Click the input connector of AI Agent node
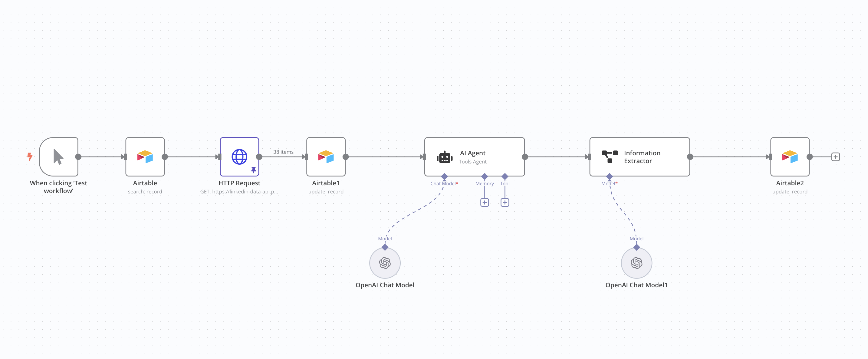This screenshot has height=359, width=868. pyautogui.click(x=424, y=157)
